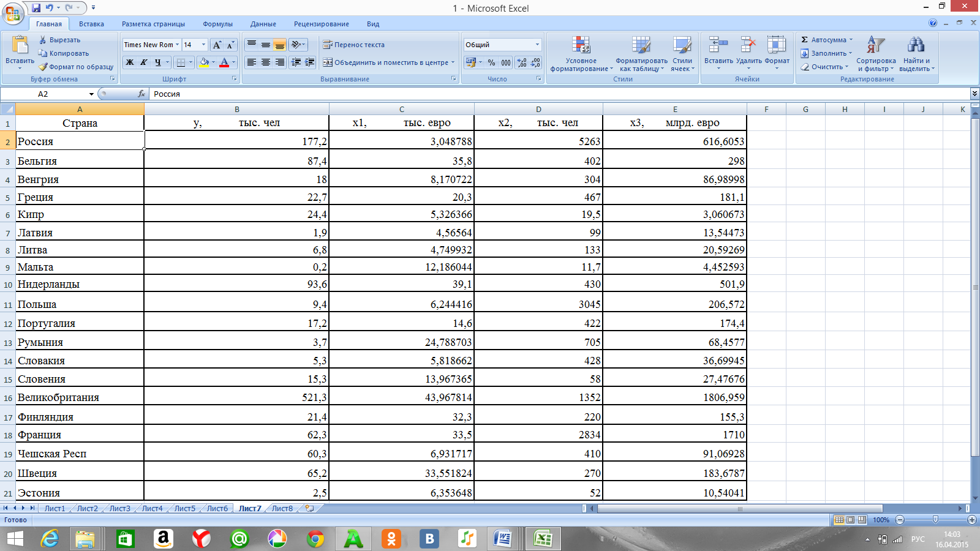Toggle italic formatting (К)
The image size is (980, 551).
[143, 62]
